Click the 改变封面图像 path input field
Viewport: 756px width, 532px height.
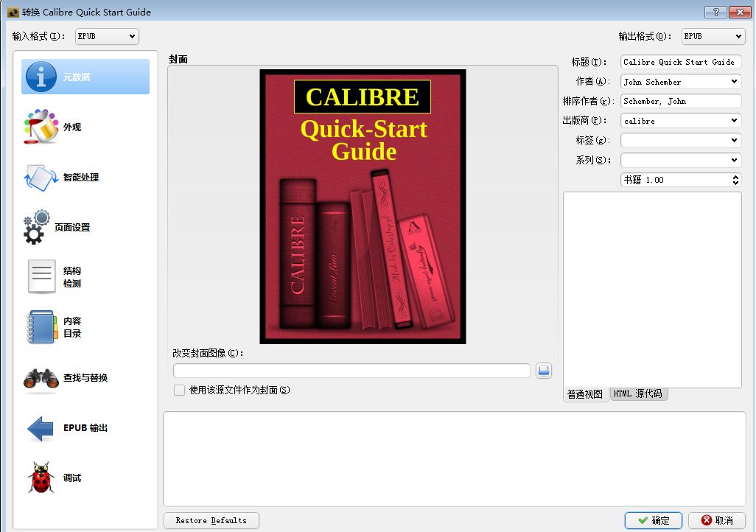(351, 371)
